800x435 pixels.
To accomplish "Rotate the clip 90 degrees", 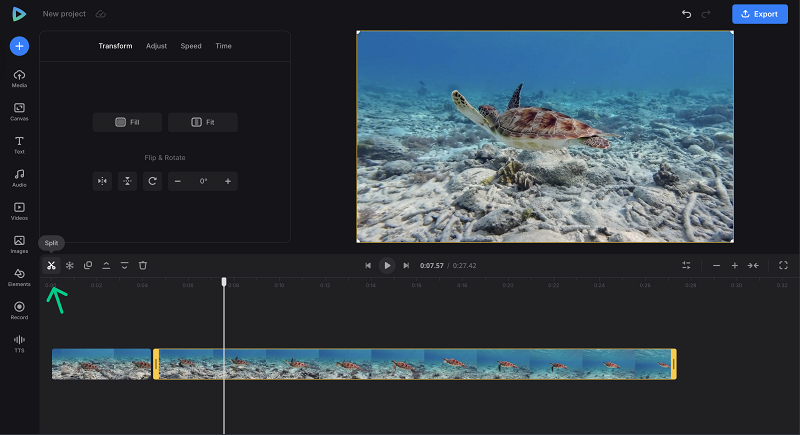I will (x=152, y=181).
